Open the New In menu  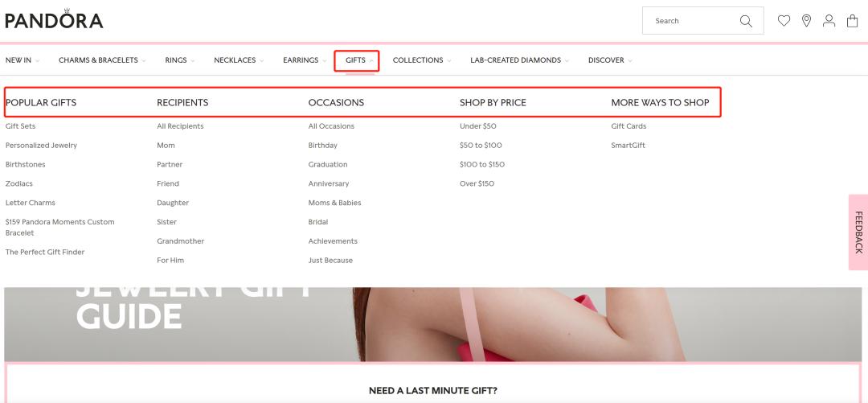(22, 60)
